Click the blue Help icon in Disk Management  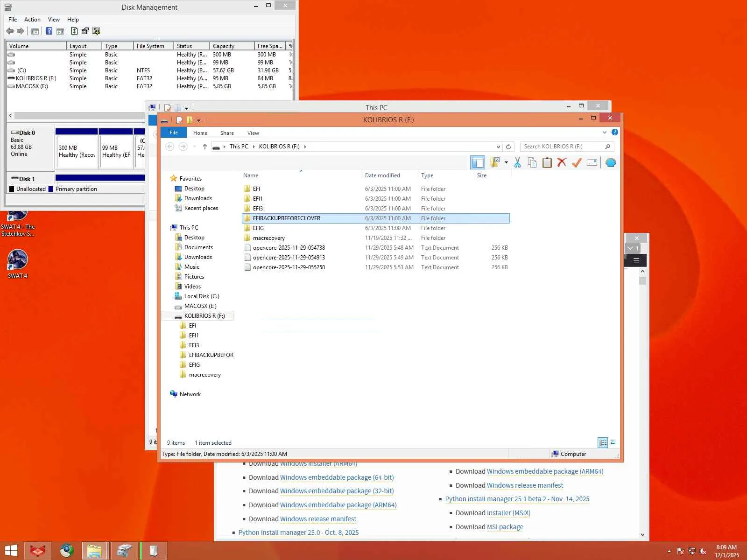49,31
